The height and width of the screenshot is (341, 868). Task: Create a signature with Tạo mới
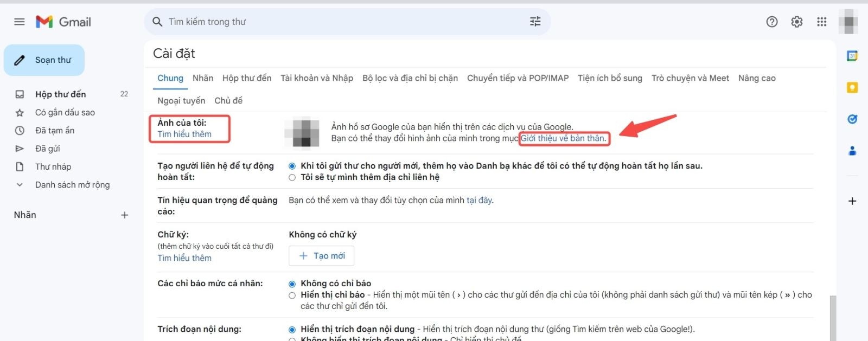point(322,256)
